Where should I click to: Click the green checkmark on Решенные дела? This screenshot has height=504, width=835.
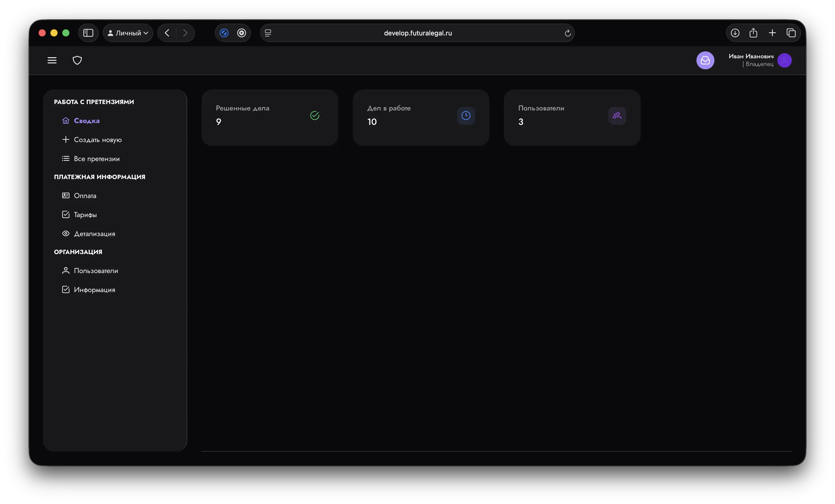point(314,116)
